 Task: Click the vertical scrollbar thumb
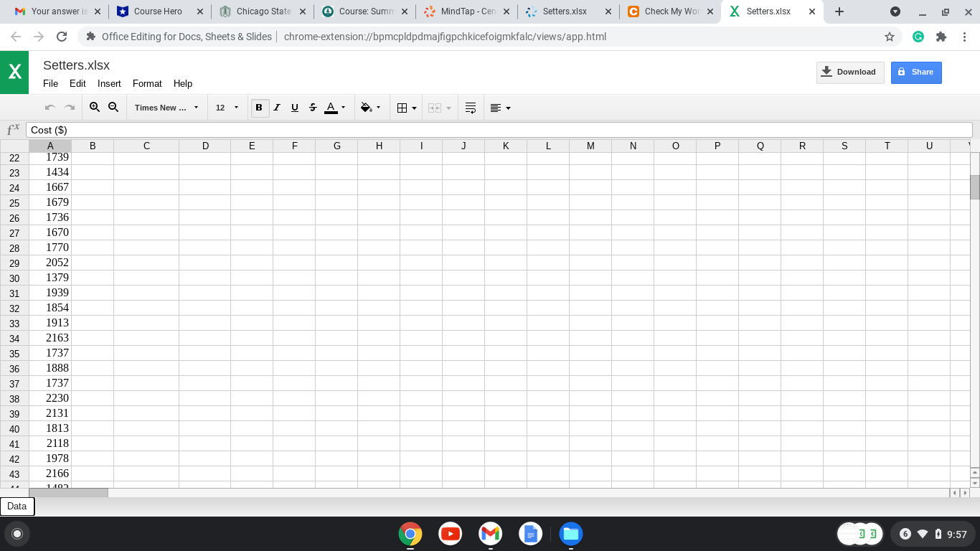pos(975,187)
